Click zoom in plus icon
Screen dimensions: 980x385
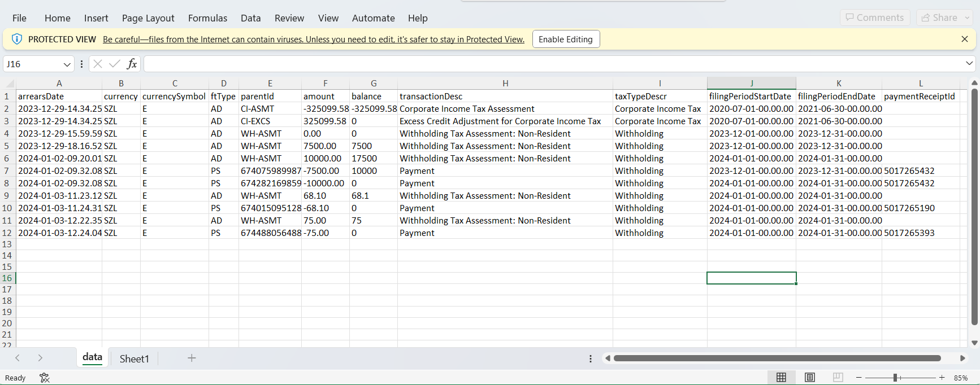coord(942,378)
